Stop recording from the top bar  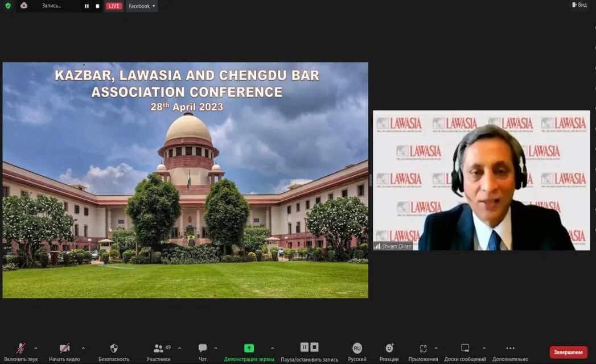97,6
